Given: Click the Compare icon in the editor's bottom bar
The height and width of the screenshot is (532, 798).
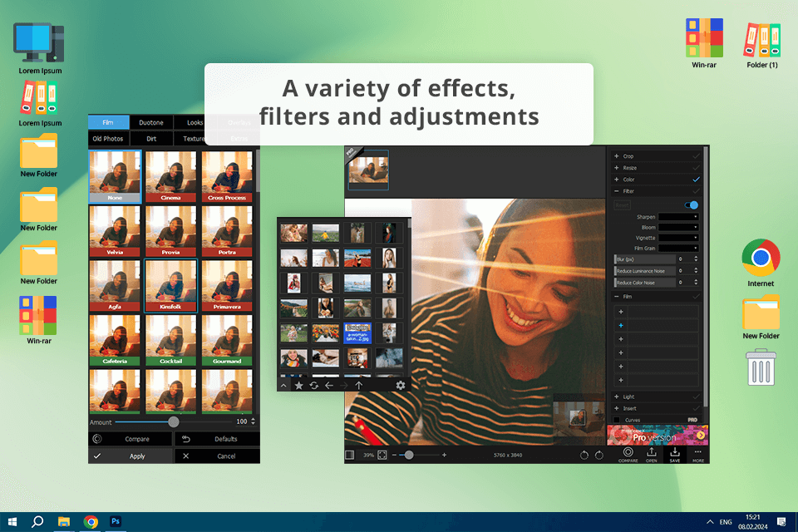Looking at the screenshot, I should coord(628,454).
